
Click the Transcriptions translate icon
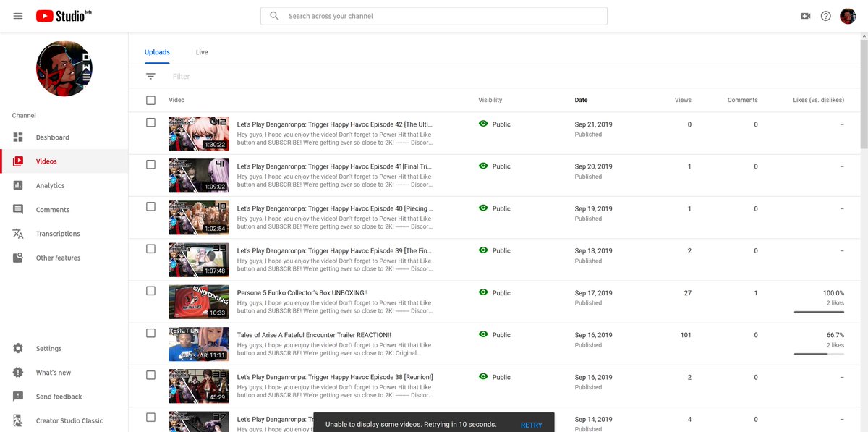pyautogui.click(x=18, y=234)
